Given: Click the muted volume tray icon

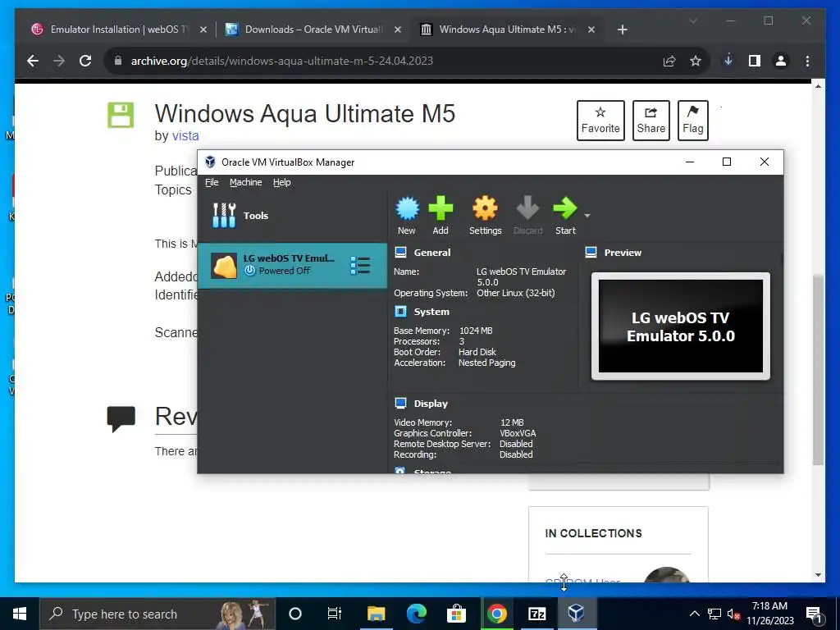Looking at the screenshot, I should coord(733,614).
